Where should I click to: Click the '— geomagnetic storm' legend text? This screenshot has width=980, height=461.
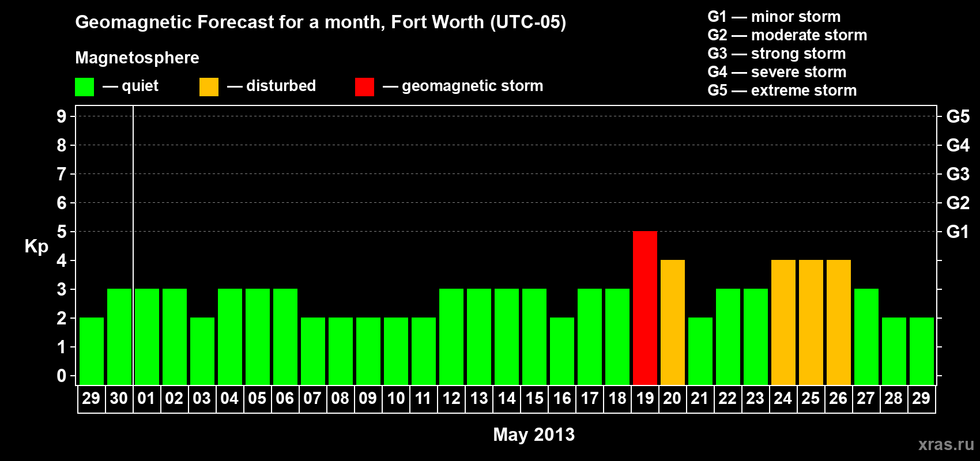pyautogui.click(x=463, y=86)
